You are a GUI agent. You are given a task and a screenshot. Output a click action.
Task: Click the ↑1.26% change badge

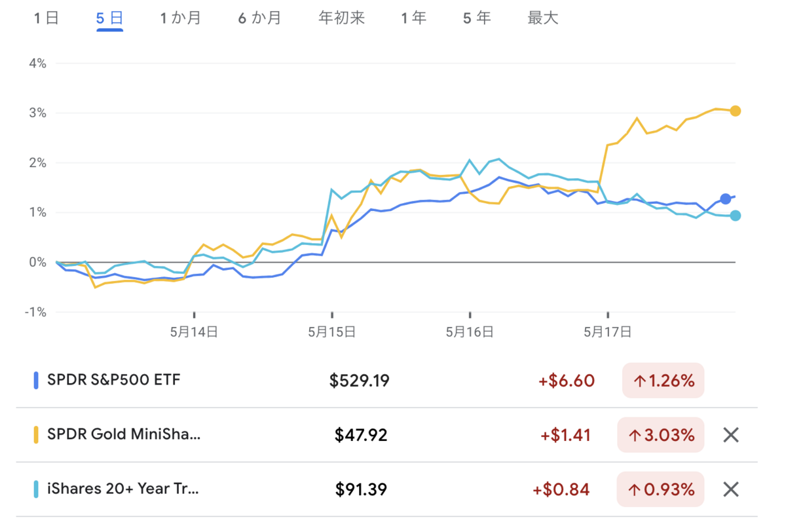[x=663, y=380]
